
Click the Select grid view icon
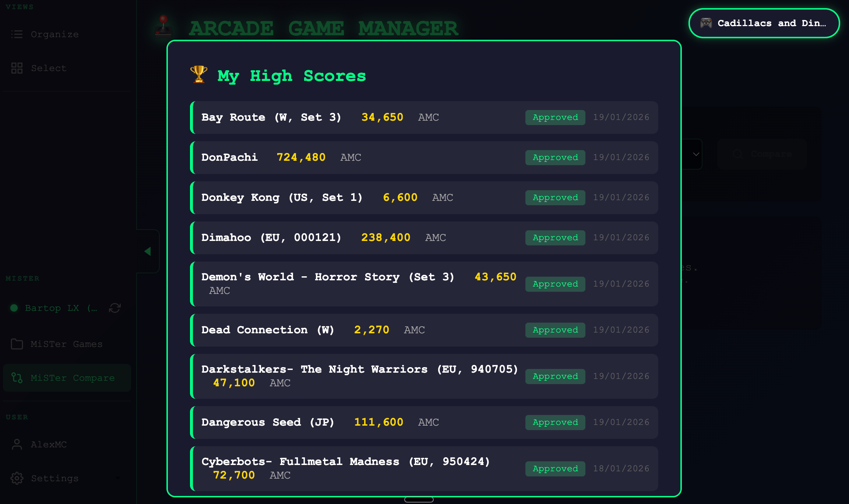pyautogui.click(x=16, y=68)
